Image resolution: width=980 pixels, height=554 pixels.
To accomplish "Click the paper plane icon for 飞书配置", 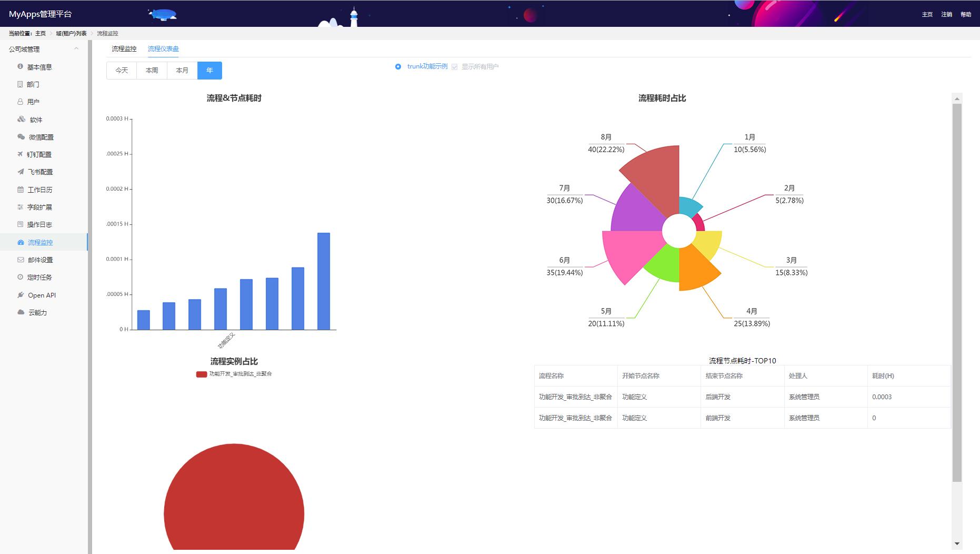I will point(21,172).
